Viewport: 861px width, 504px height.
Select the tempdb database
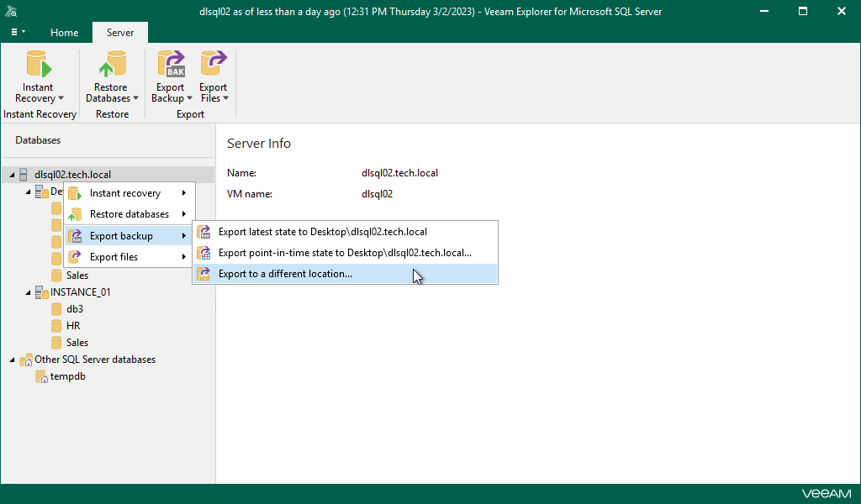click(67, 376)
